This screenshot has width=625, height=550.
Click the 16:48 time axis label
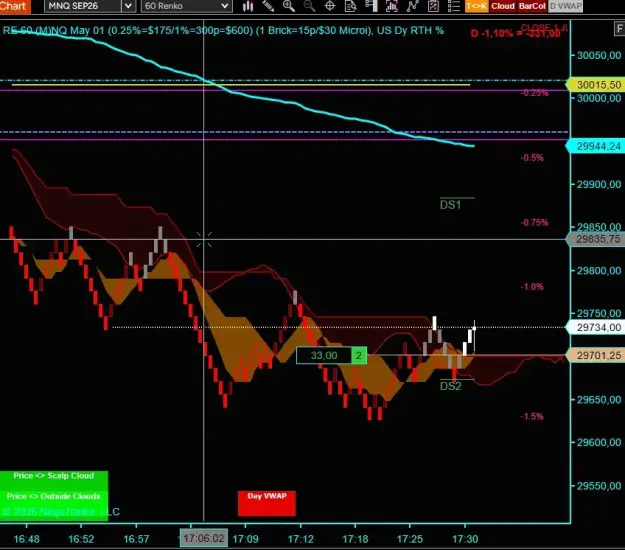click(x=26, y=539)
